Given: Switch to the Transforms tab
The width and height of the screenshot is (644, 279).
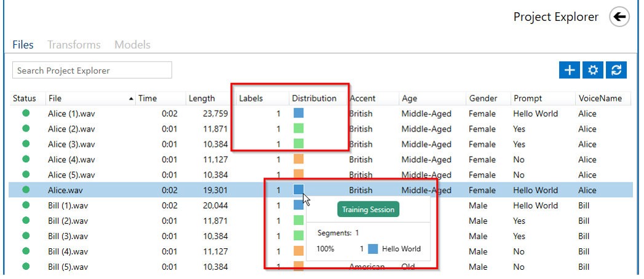Looking at the screenshot, I should tap(74, 45).
